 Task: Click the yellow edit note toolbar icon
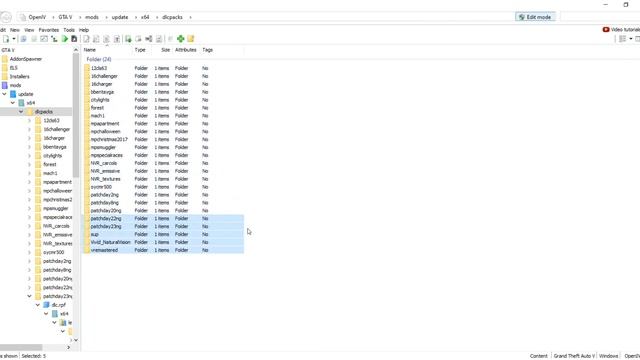[191, 39]
